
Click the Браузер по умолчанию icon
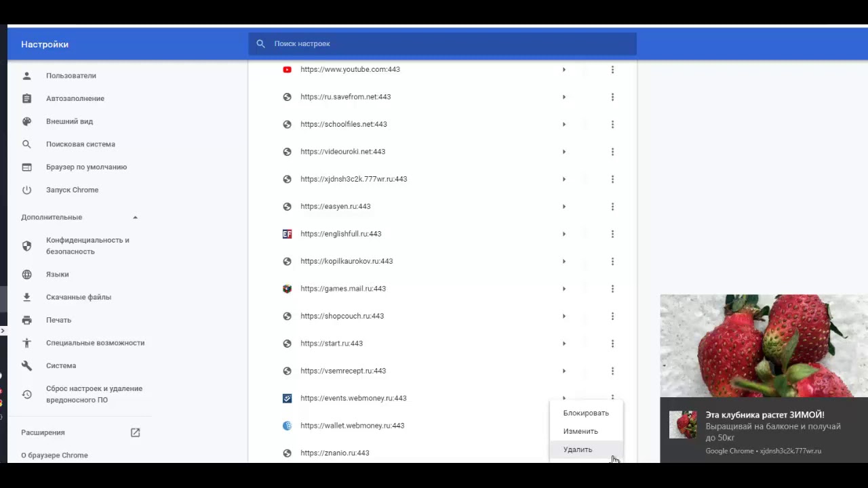click(x=26, y=167)
